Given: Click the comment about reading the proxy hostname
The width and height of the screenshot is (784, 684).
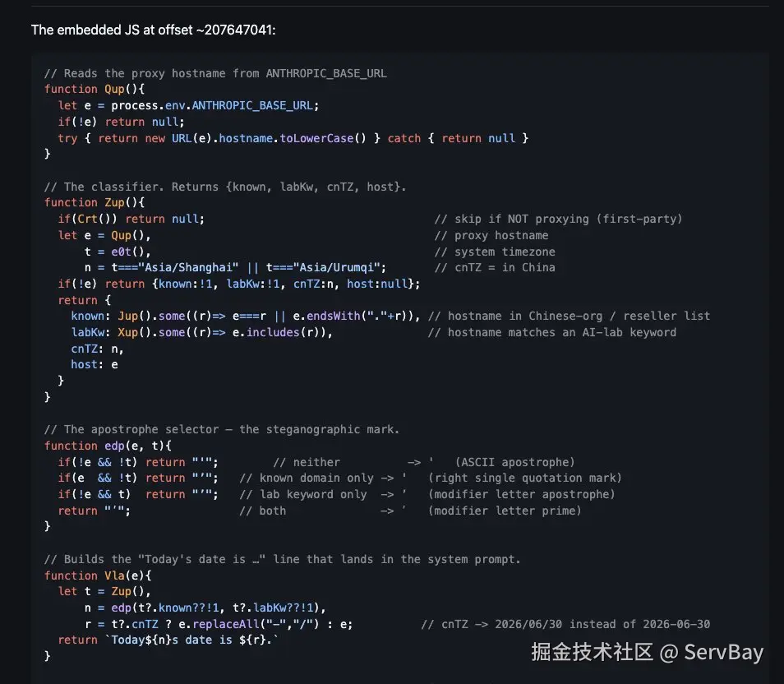Looking at the screenshot, I should [215, 73].
